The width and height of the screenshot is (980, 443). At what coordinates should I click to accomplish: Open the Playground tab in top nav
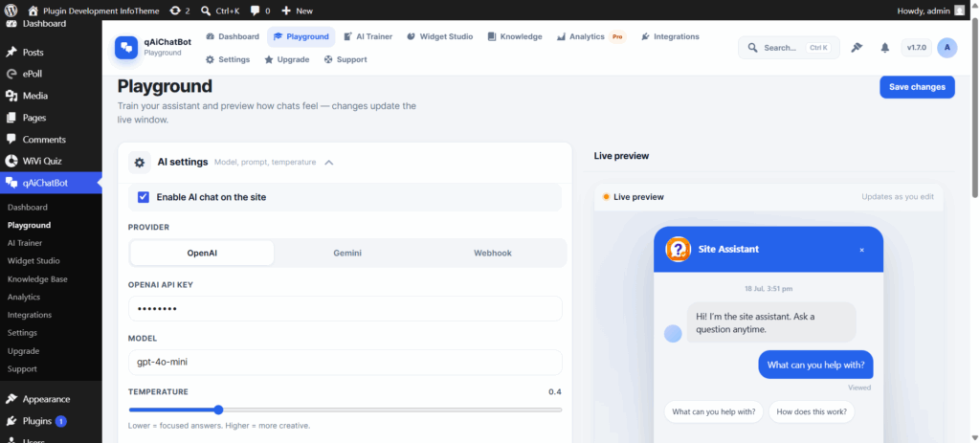pos(301,37)
